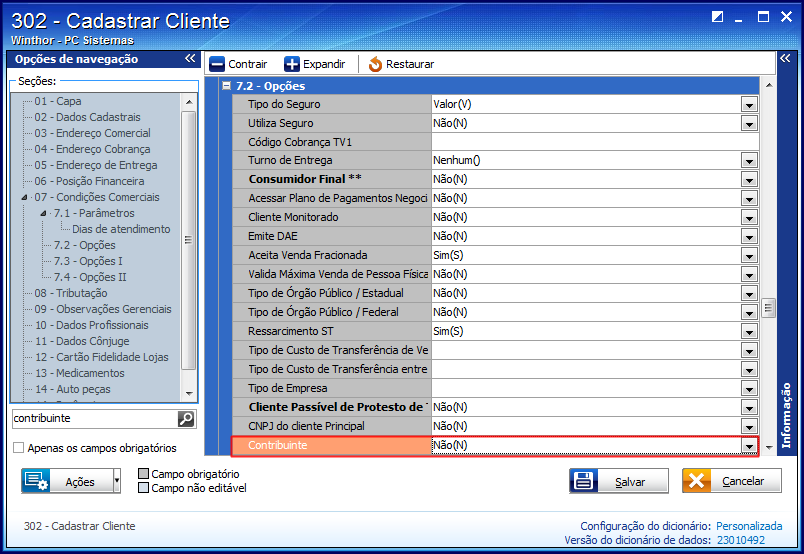Select 09 - Observações Gerenciais section
Viewport: 804px width, 554px height.
pyautogui.click(x=103, y=309)
